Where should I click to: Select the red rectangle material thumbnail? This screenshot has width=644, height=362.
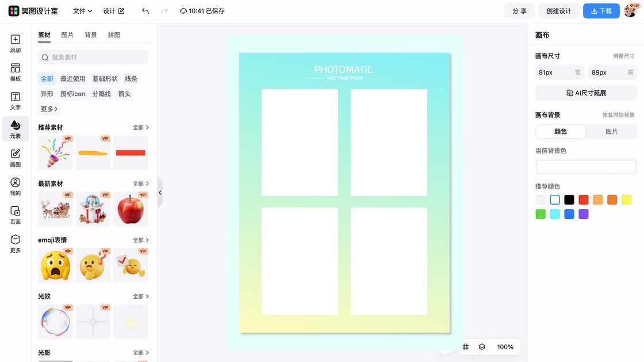tap(131, 153)
